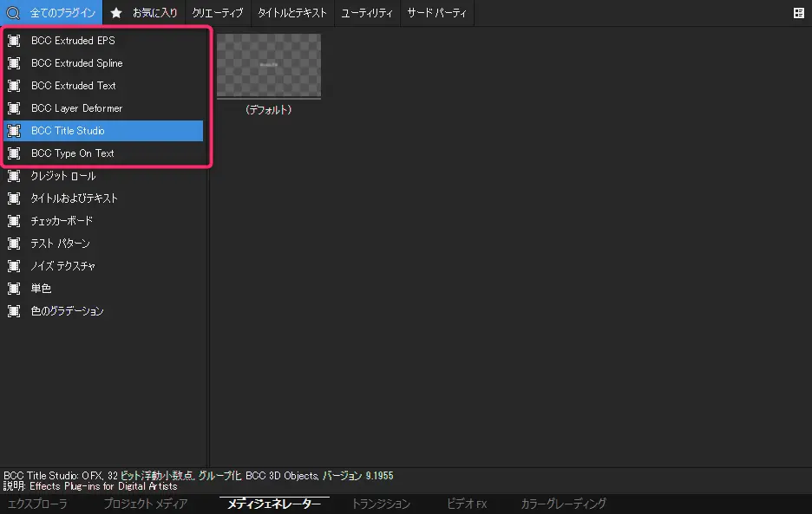Click the BCC Title Studio description status line
Image resolution: width=812 pixels, height=514 pixels.
199,476
